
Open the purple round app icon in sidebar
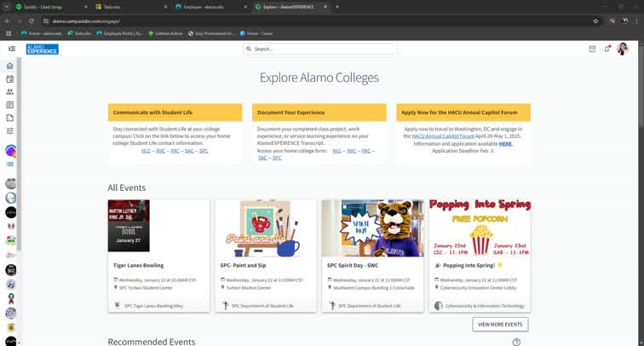tap(11, 151)
